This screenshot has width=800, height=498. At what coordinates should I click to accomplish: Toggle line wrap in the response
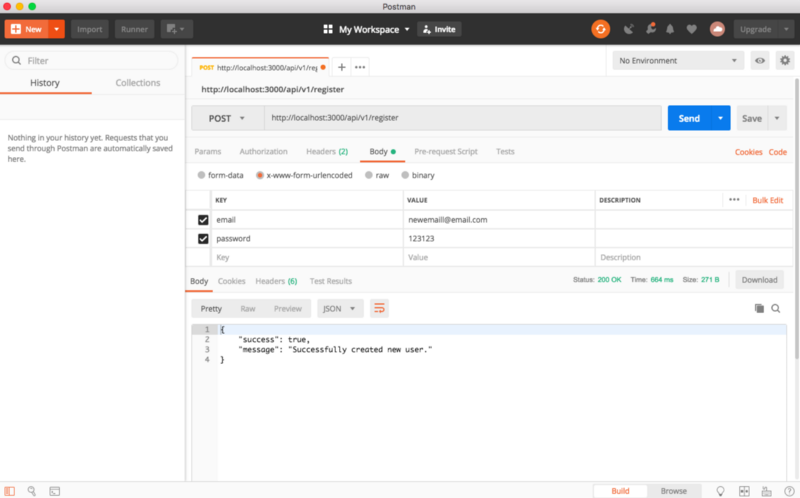(379, 309)
